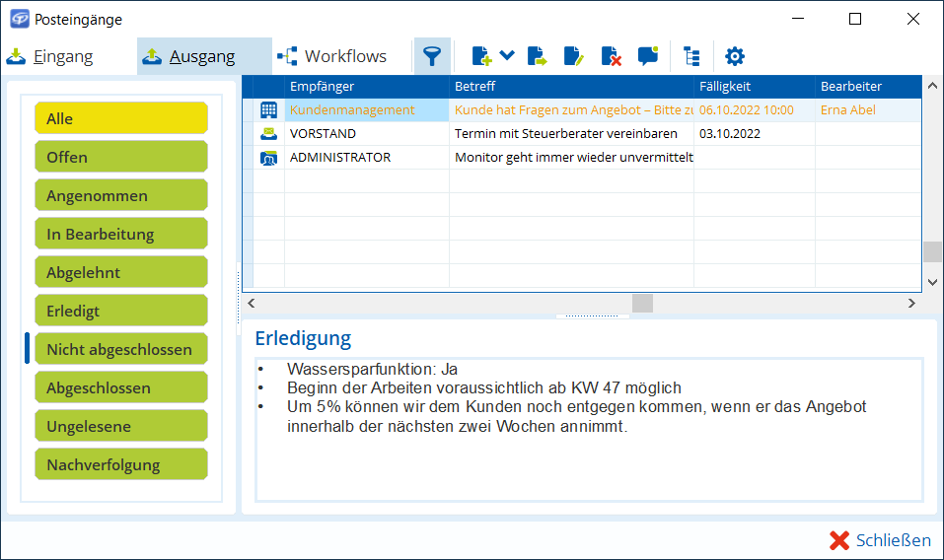The image size is (944, 560).
Task: Click the Schließen button
Action: pyautogui.click(x=880, y=539)
